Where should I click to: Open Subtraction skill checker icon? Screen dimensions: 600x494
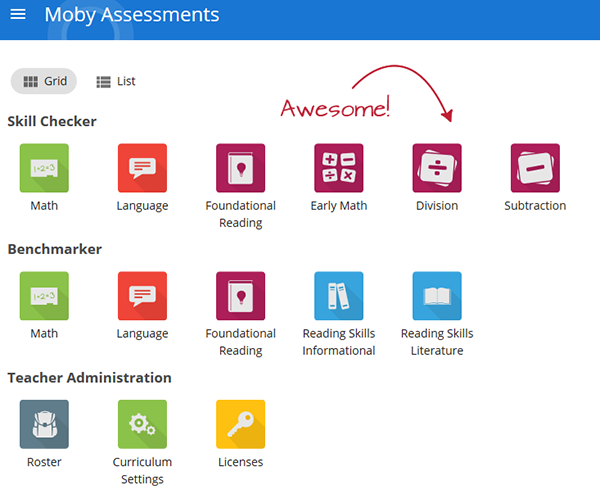point(535,168)
